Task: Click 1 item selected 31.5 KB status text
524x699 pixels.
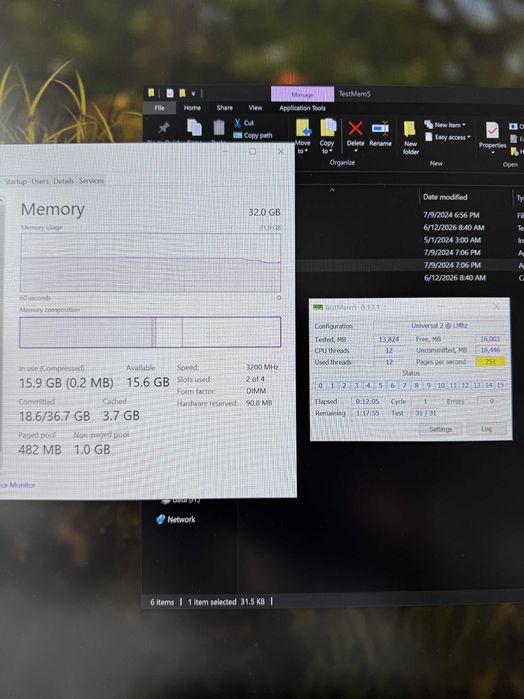Action: (x=226, y=602)
